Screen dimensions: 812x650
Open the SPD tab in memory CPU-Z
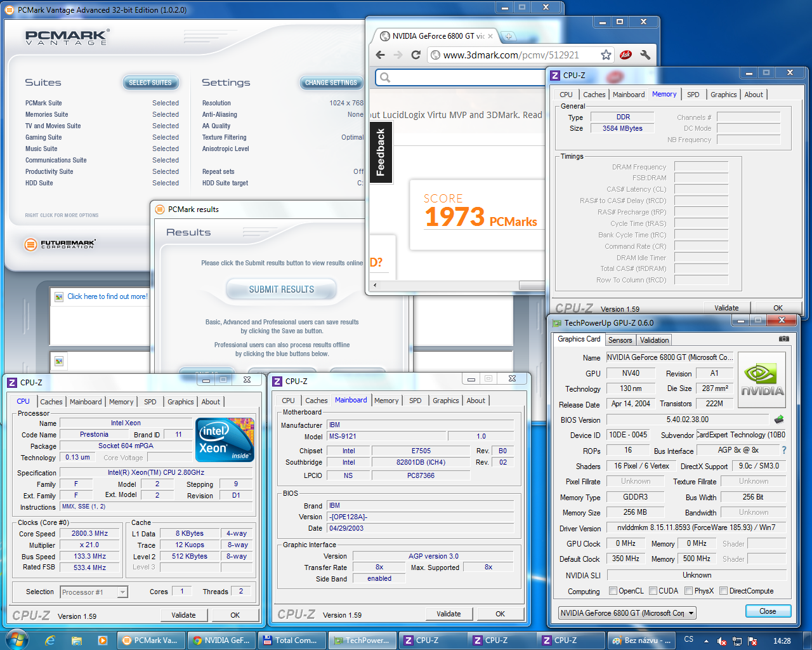pos(693,95)
